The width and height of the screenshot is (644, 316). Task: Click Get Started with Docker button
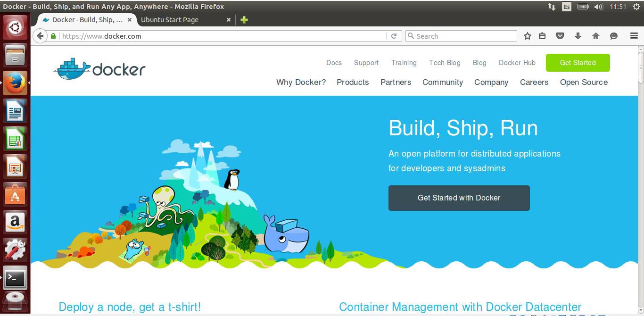(x=459, y=198)
